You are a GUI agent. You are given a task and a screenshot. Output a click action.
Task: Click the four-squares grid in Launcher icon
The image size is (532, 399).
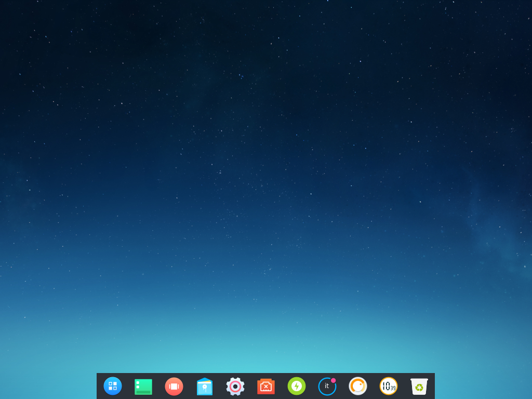(113, 386)
